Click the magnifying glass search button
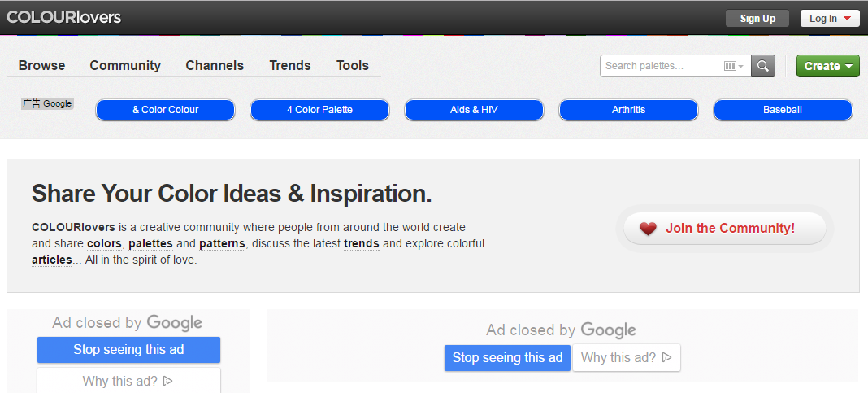 [763, 66]
